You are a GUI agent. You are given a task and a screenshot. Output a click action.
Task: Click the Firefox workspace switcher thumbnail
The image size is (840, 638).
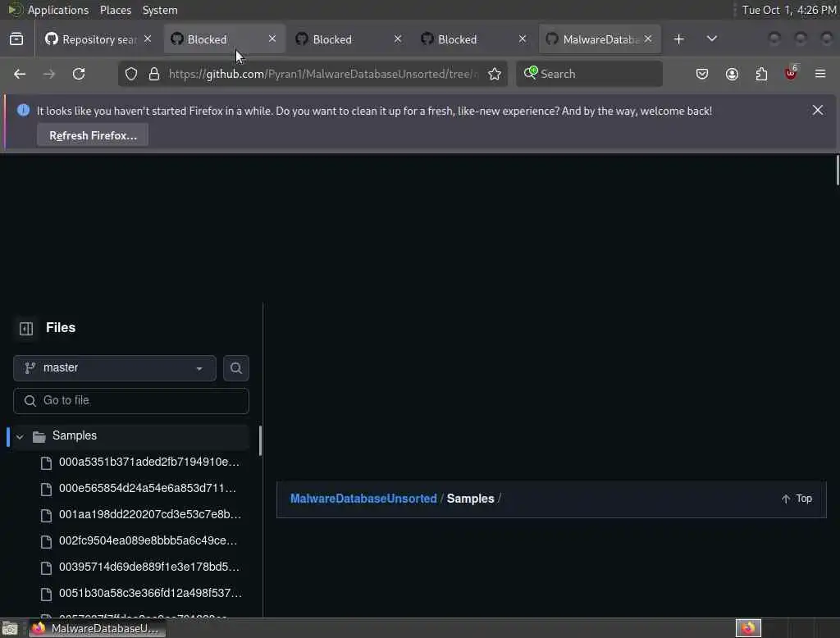[748, 628]
